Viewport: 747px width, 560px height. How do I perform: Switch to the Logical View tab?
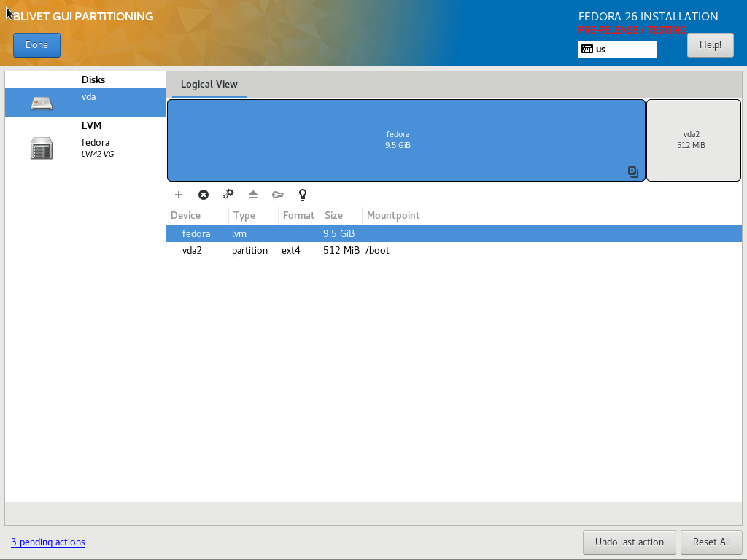(x=209, y=85)
